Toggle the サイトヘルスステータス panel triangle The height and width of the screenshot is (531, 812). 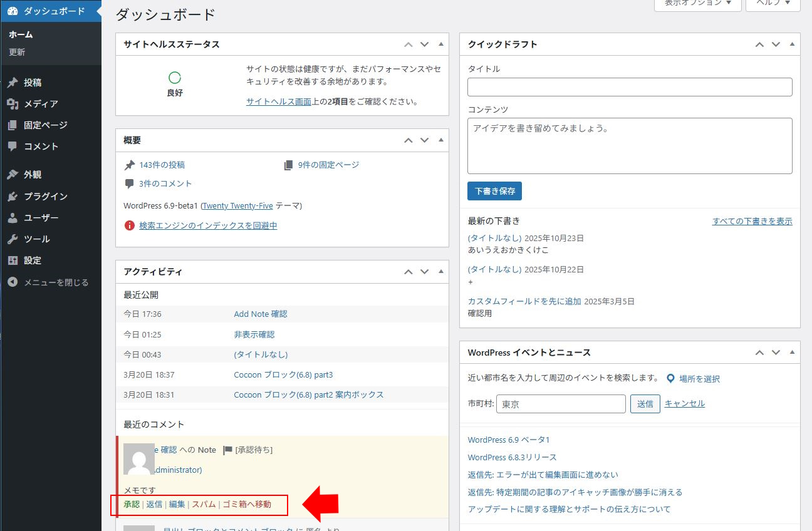[x=440, y=44]
